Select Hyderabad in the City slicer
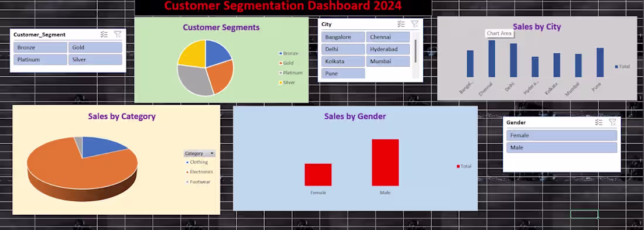644x230 pixels. [x=388, y=49]
